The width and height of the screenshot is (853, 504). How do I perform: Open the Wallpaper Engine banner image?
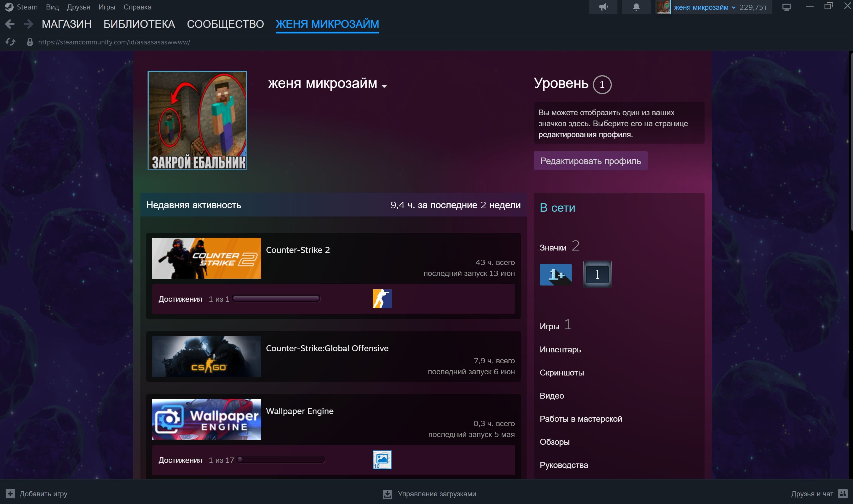point(207,419)
